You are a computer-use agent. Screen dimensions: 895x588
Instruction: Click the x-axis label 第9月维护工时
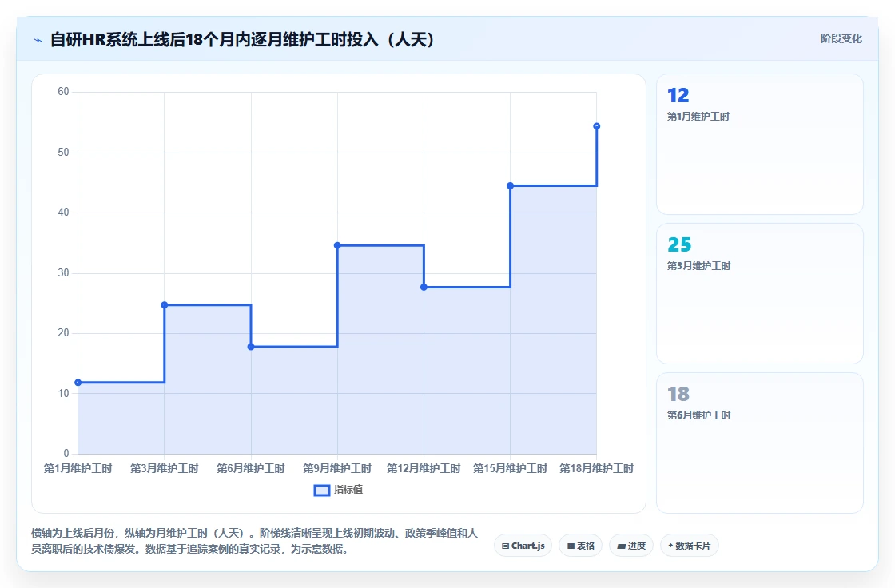pos(337,469)
